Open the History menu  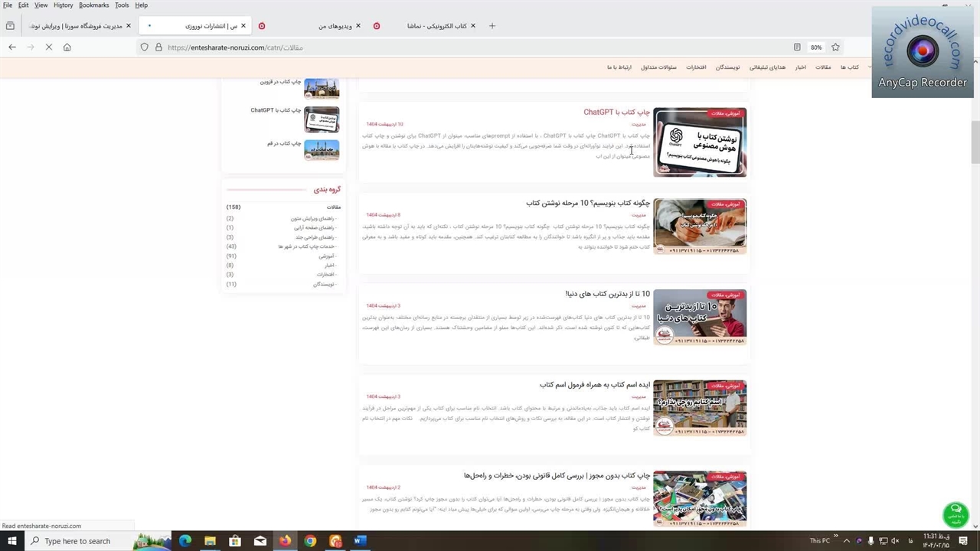point(63,5)
